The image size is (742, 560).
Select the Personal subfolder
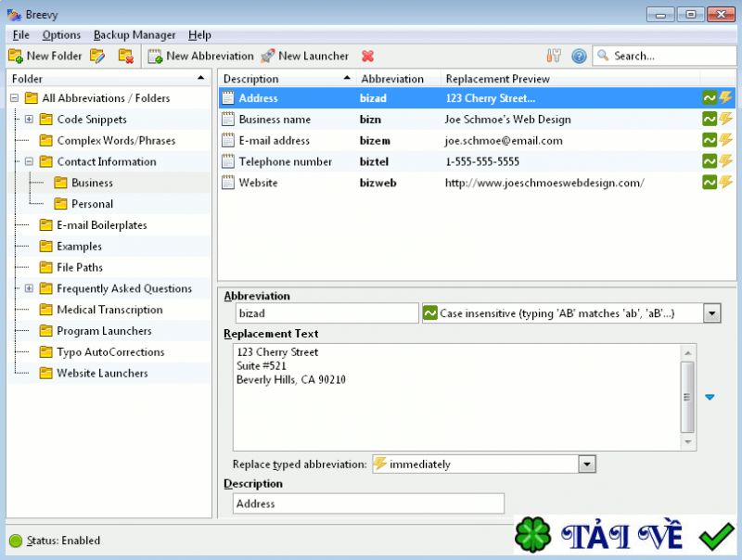pyautogui.click(x=92, y=204)
